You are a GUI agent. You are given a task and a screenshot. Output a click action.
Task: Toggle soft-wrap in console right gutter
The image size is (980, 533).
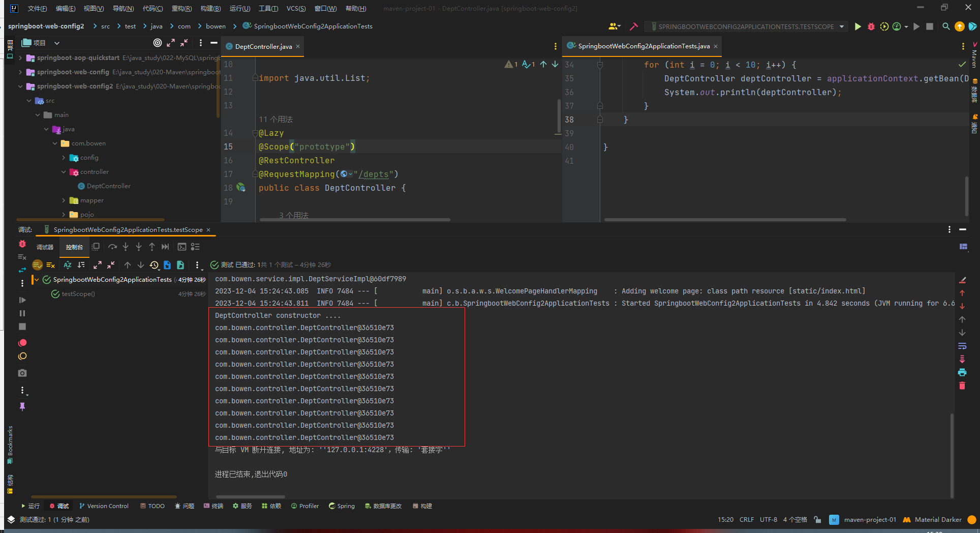(x=962, y=346)
